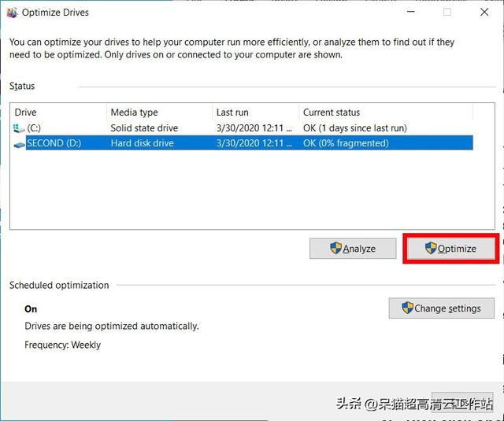Click the shield icon on Change settings

(407, 308)
